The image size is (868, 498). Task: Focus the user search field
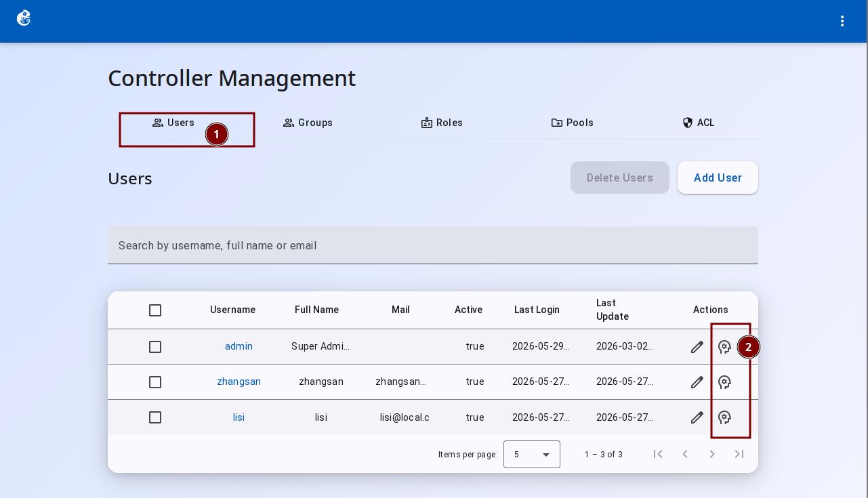pos(433,245)
